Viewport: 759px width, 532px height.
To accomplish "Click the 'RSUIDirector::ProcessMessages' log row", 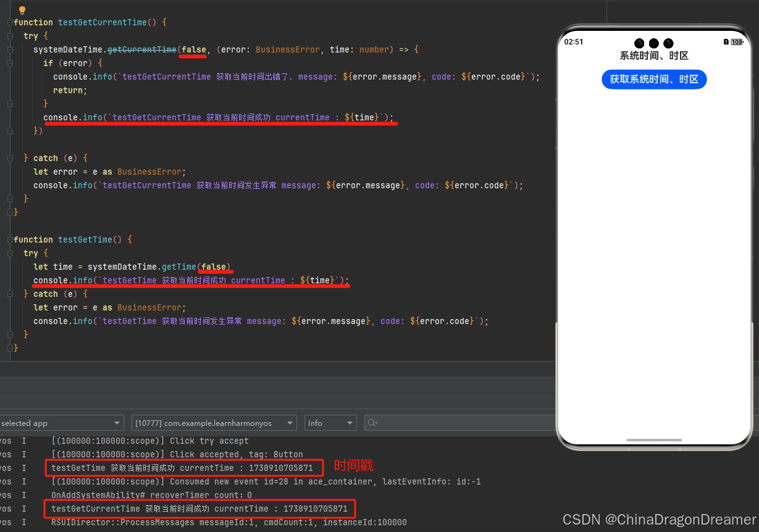I will pyautogui.click(x=229, y=522).
